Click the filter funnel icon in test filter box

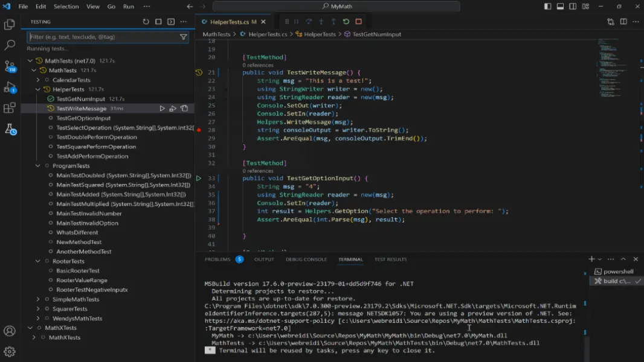pyautogui.click(x=183, y=37)
